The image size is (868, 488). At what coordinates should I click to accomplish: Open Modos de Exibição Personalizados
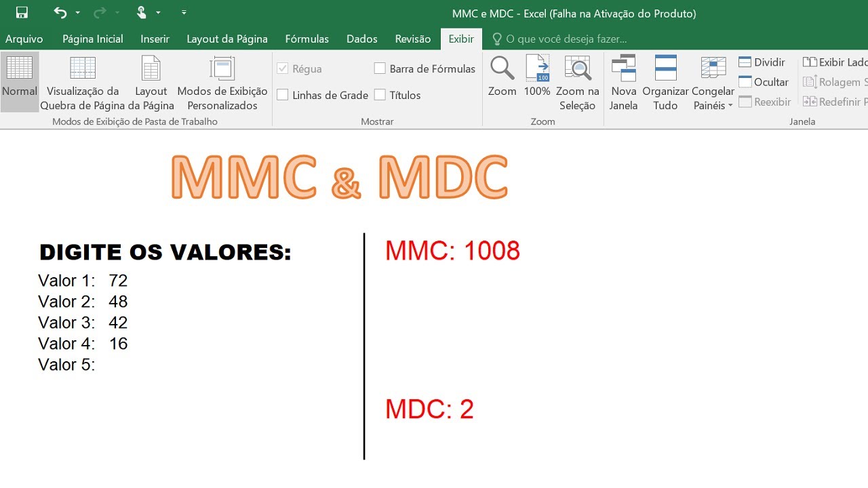222,83
